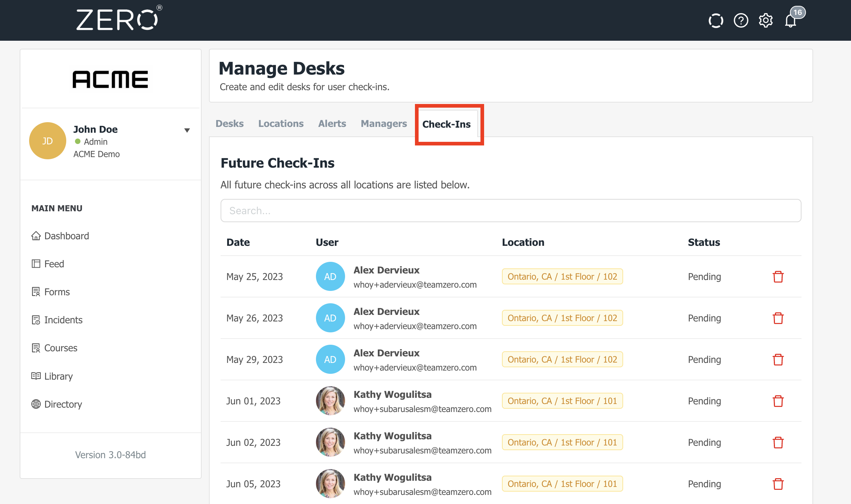Viewport: 851px width, 504px height.
Task: Open Library in the sidebar menu
Action: [58, 376]
